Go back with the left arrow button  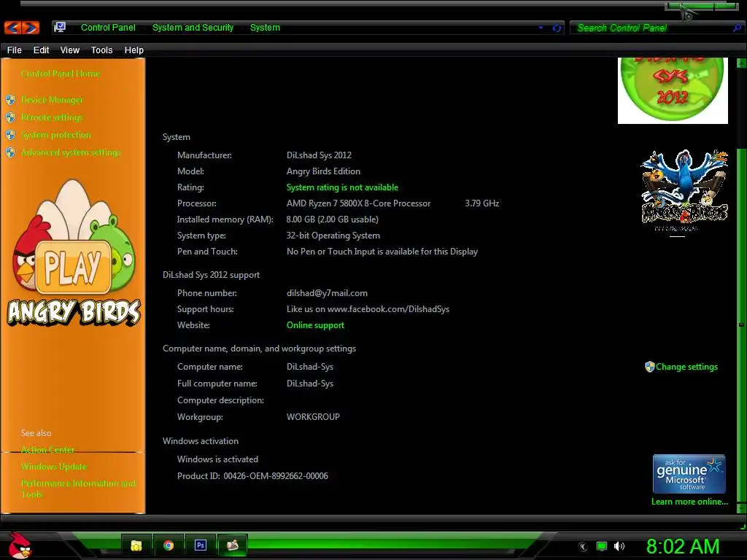tap(13, 28)
